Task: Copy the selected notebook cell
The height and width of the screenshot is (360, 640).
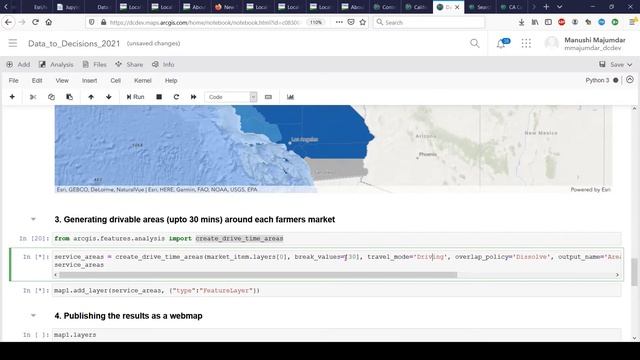Action: point(51,97)
